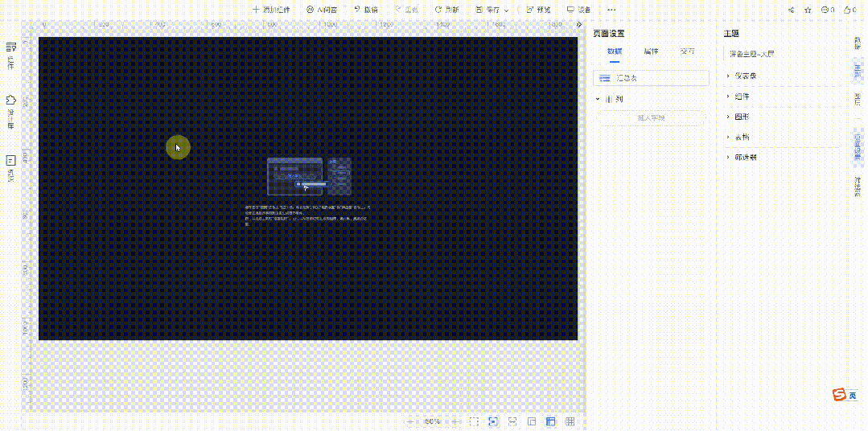The height and width of the screenshot is (431, 868).
Task: Click the placeholder illustration on canvas
Action: click(x=309, y=176)
